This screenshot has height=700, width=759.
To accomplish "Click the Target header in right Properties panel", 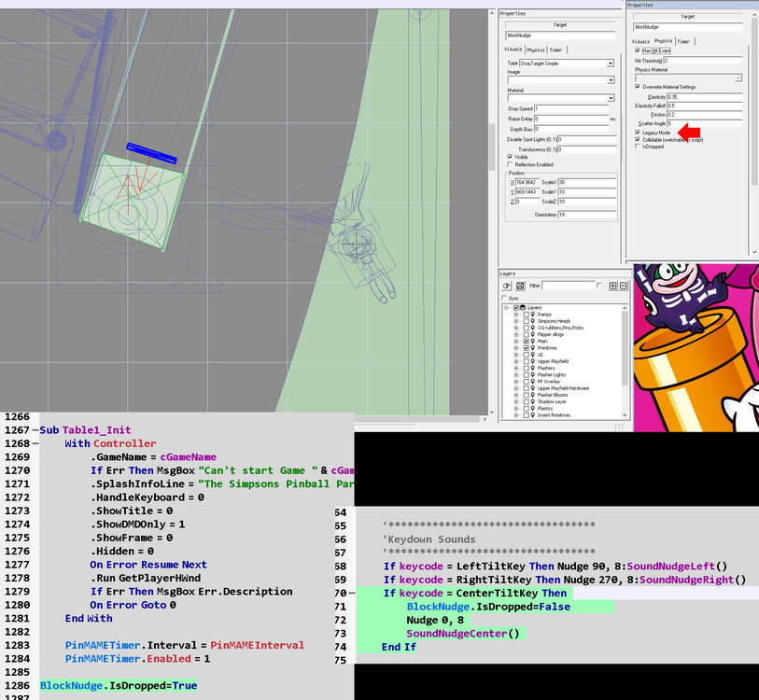I will pyautogui.click(x=687, y=17).
